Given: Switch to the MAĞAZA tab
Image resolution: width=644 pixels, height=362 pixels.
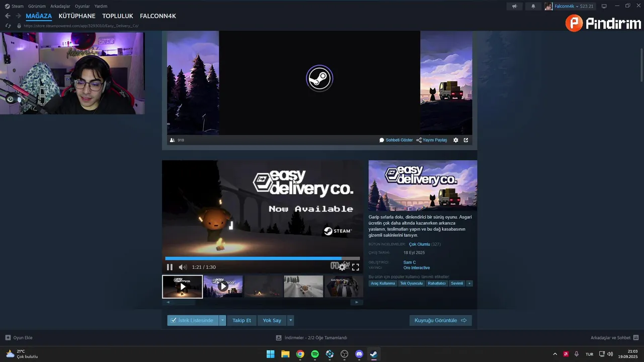Looking at the screenshot, I should 39,16.
